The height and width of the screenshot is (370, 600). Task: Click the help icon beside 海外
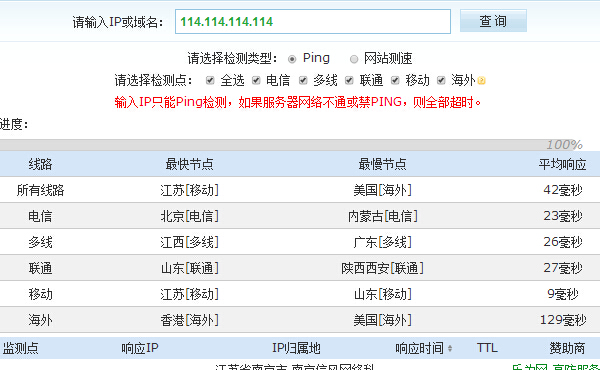[x=482, y=81]
